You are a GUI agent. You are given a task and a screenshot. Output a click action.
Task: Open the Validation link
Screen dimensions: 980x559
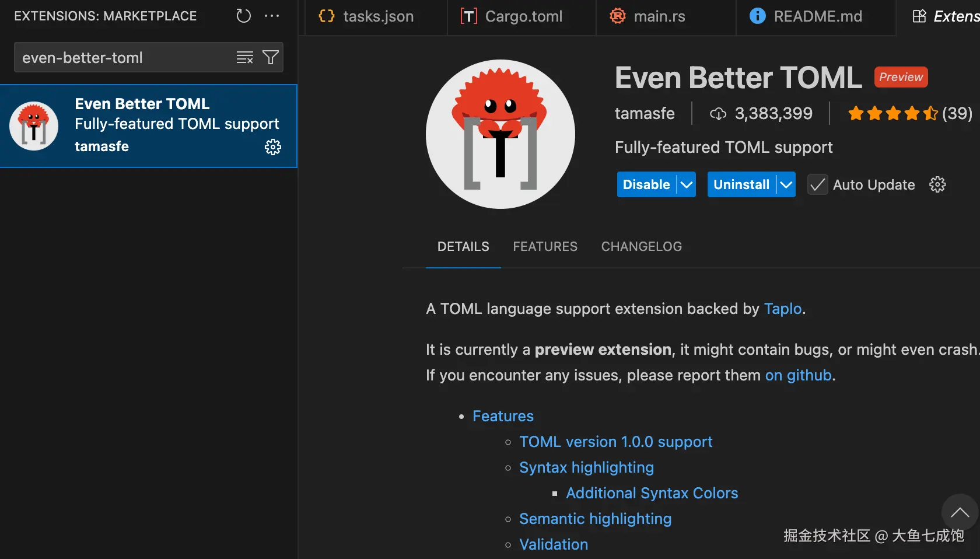pos(554,544)
